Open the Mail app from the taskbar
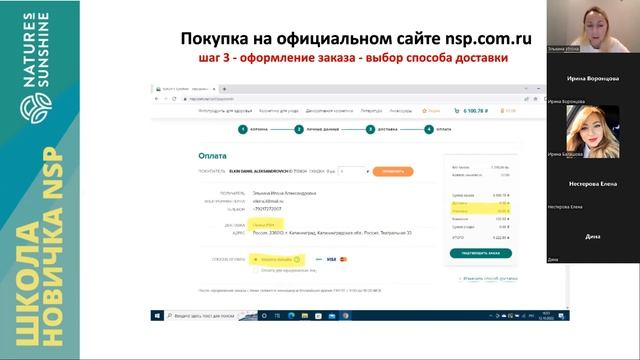Image resolution: width=640 pixels, height=360 pixels. click(332, 316)
